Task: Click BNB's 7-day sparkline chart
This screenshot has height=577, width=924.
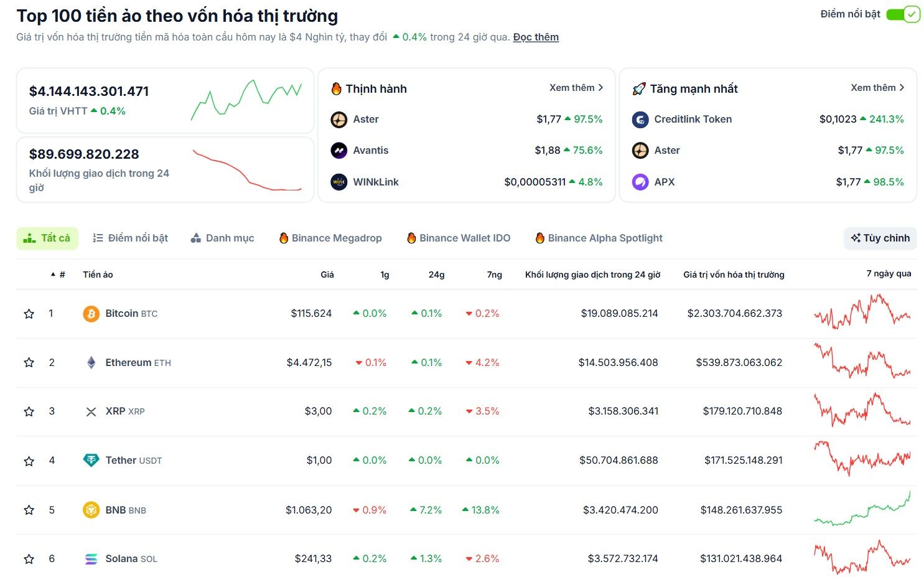Action: point(862,509)
